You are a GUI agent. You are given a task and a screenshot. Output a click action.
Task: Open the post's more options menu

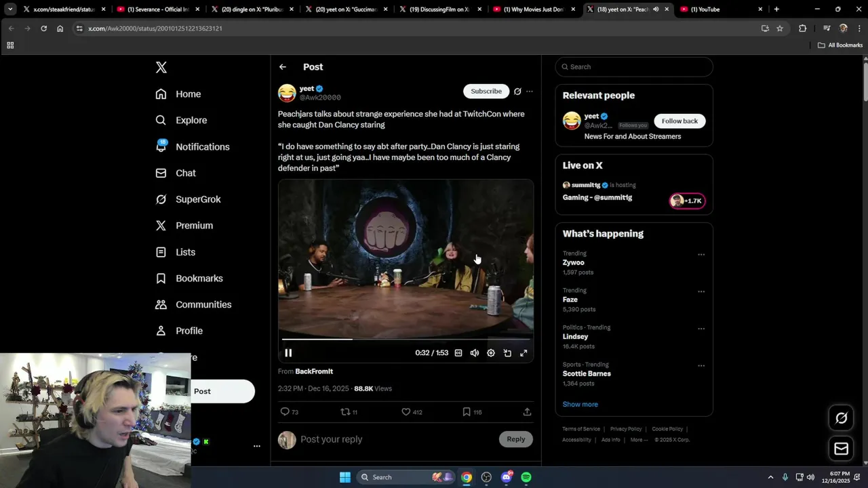[x=530, y=91]
